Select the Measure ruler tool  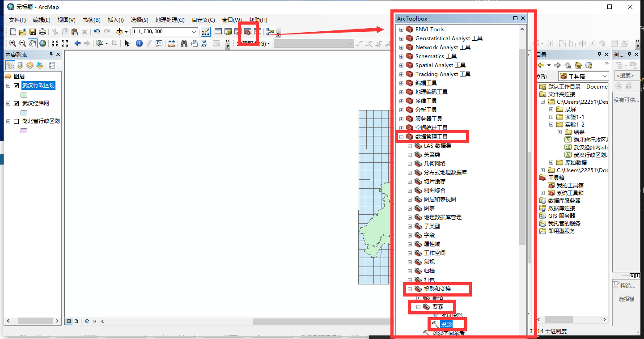pyautogui.click(x=171, y=43)
